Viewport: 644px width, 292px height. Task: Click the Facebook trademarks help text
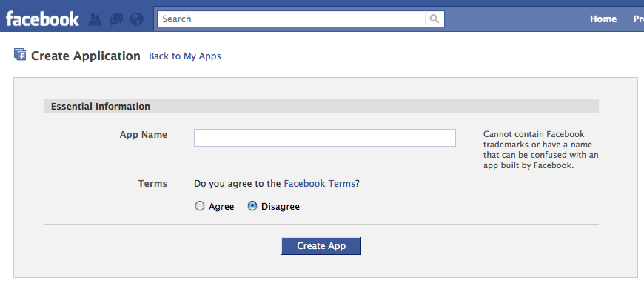pos(540,150)
